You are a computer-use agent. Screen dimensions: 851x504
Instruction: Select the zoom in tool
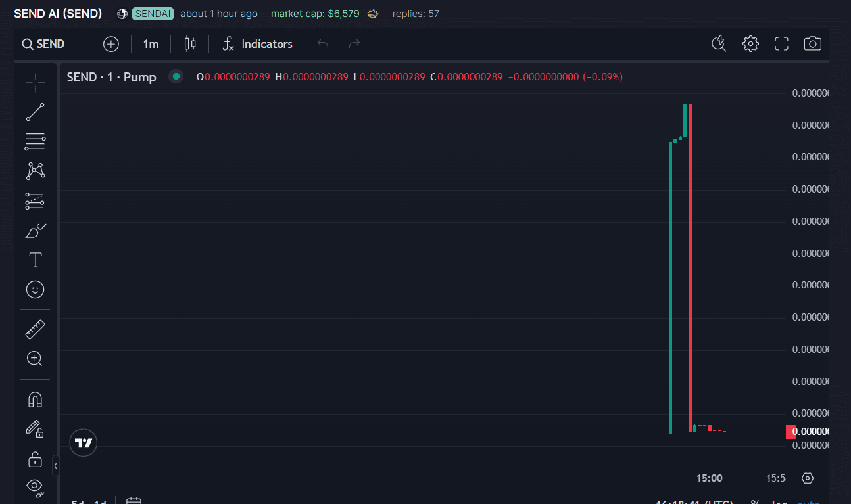pos(36,359)
